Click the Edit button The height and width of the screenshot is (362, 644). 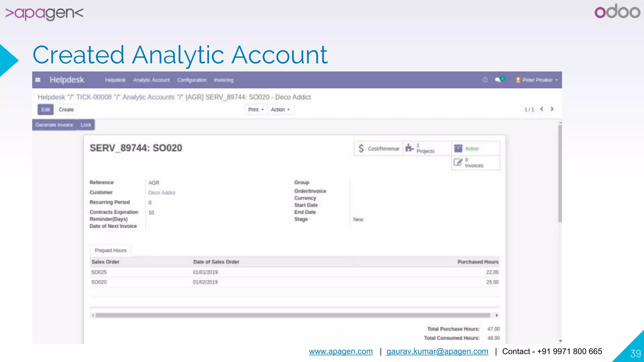(x=46, y=110)
